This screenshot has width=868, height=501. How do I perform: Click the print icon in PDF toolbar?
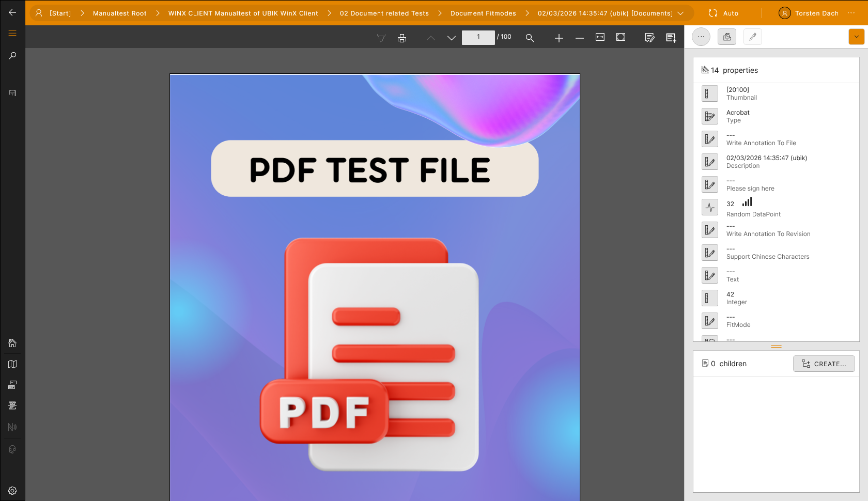(x=402, y=38)
